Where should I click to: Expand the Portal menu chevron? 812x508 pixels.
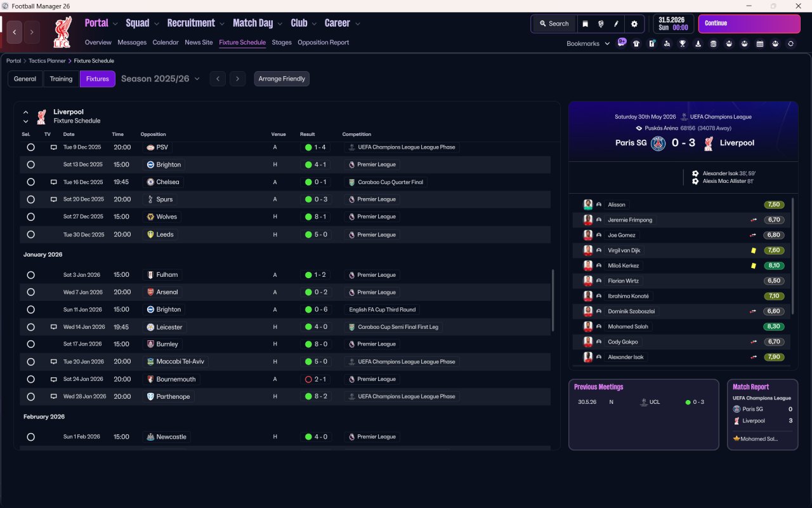(115, 23)
